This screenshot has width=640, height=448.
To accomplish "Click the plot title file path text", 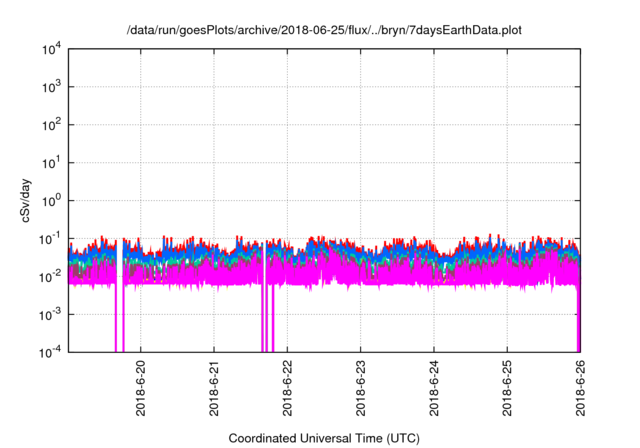I will tap(324, 30).
